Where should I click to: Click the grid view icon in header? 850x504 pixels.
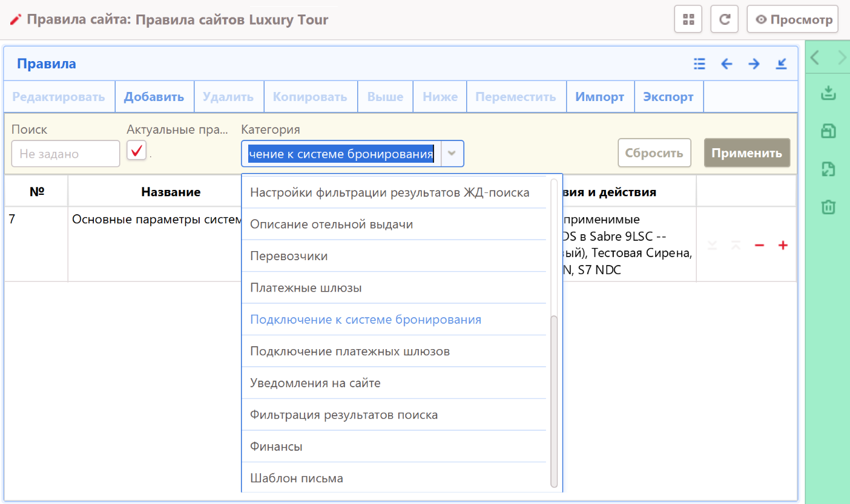click(x=688, y=19)
